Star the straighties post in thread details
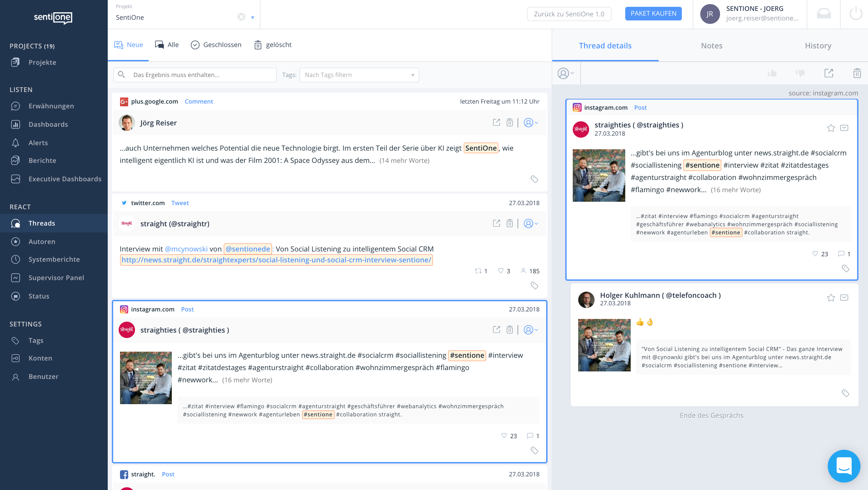Image resolution: width=868 pixels, height=490 pixels. [x=831, y=128]
